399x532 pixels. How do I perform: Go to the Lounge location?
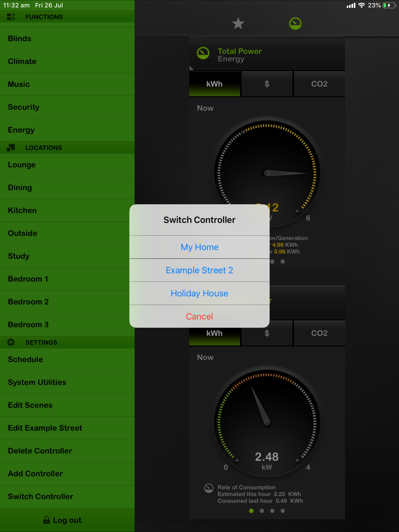67,165
